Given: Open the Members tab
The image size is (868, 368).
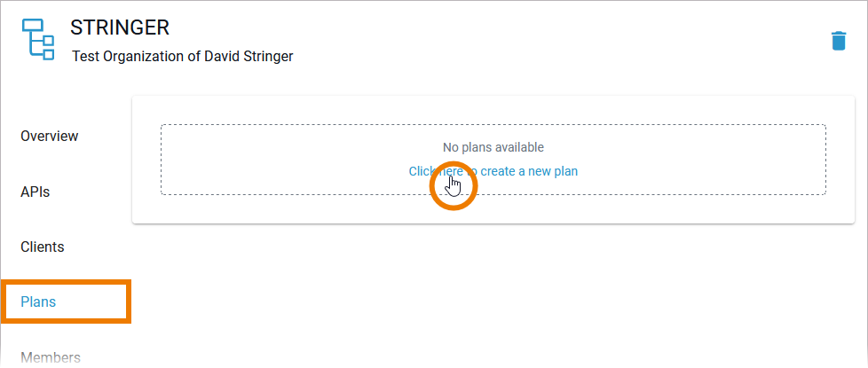Looking at the screenshot, I should (x=51, y=357).
